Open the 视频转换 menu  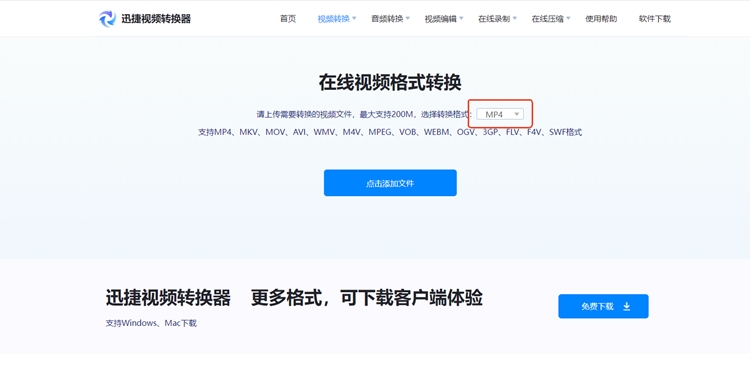pyautogui.click(x=333, y=19)
